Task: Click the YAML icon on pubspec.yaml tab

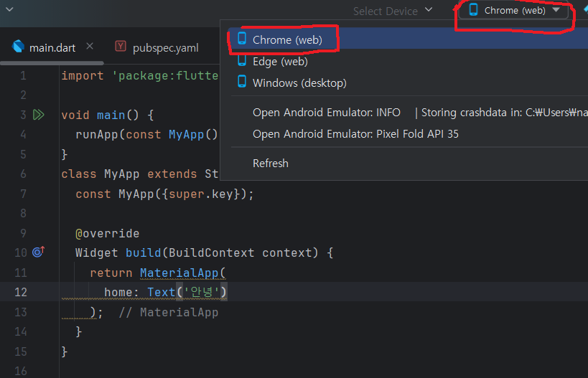Action: click(x=121, y=46)
